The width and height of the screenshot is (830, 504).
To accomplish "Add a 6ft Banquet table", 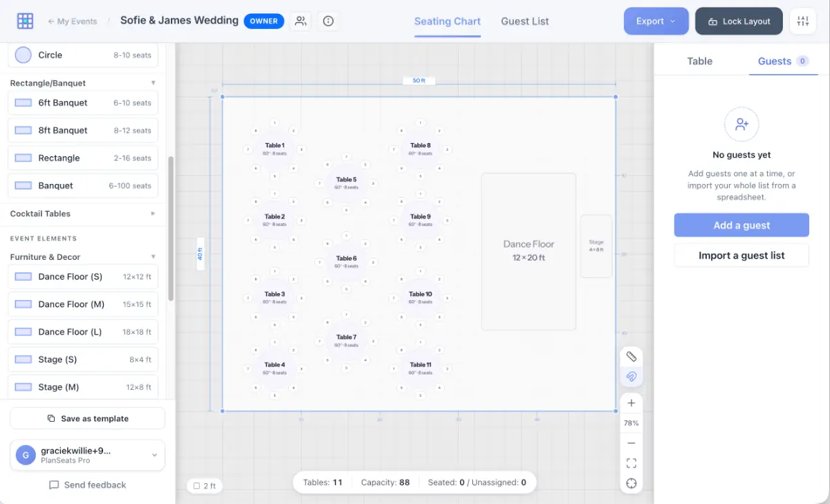I will 83,103.
